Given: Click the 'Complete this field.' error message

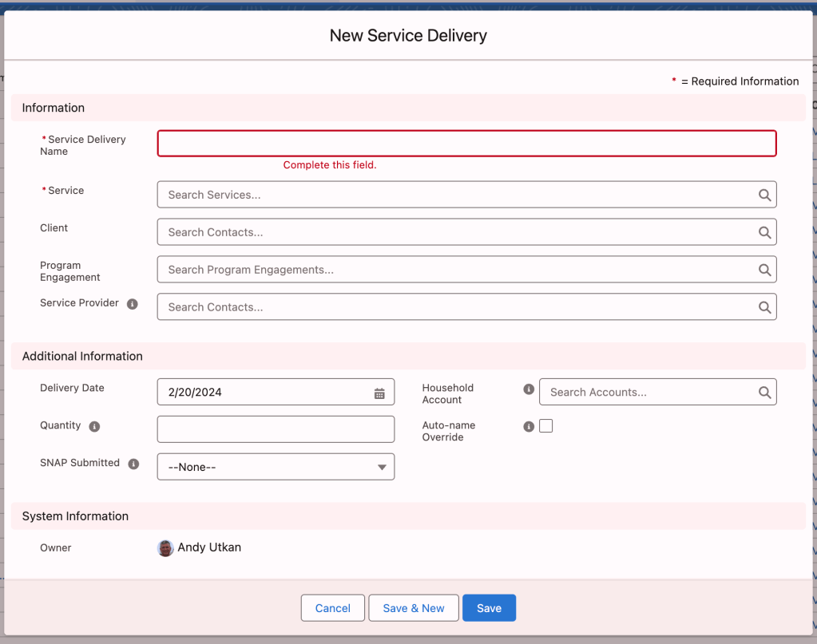Looking at the screenshot, I should (330, 165).
